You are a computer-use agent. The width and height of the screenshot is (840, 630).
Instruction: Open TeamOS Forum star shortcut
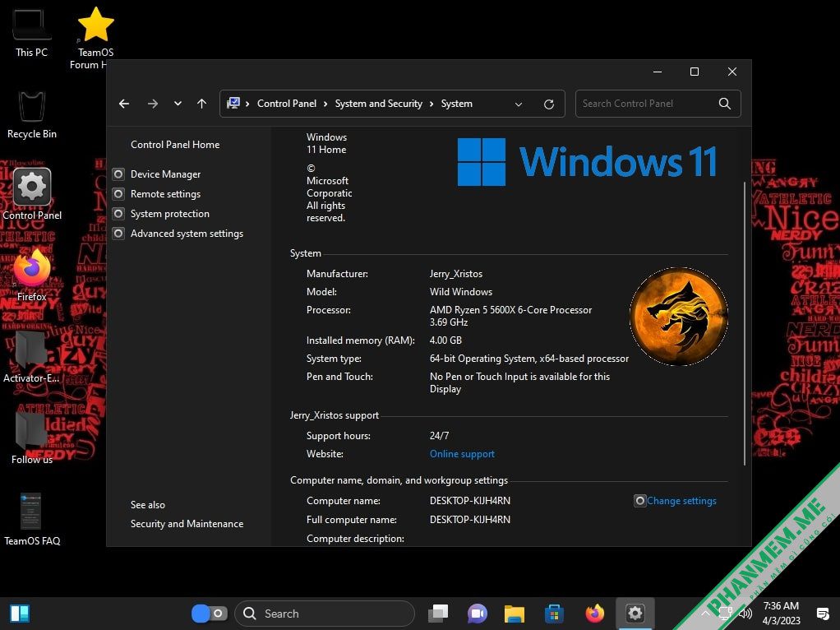coord(95,38)
